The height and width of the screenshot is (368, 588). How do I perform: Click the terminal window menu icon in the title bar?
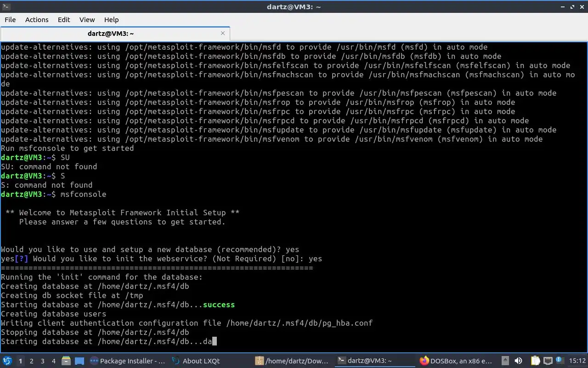pos(6,6)
